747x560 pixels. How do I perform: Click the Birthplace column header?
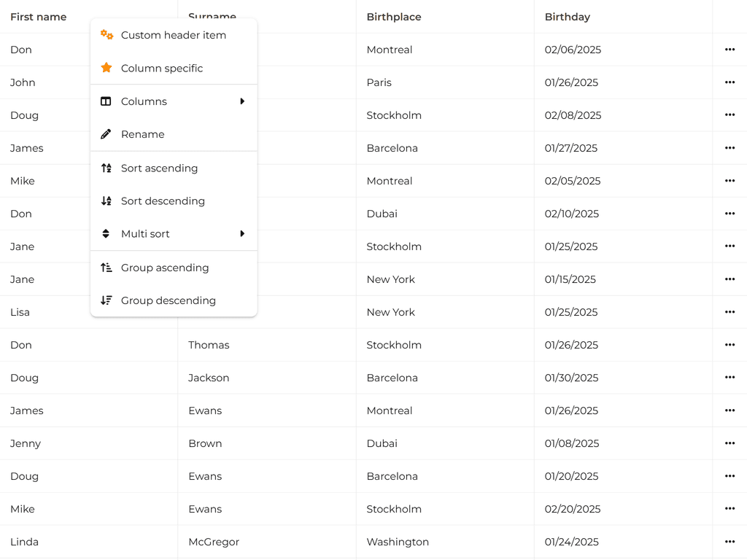point(394,17)
